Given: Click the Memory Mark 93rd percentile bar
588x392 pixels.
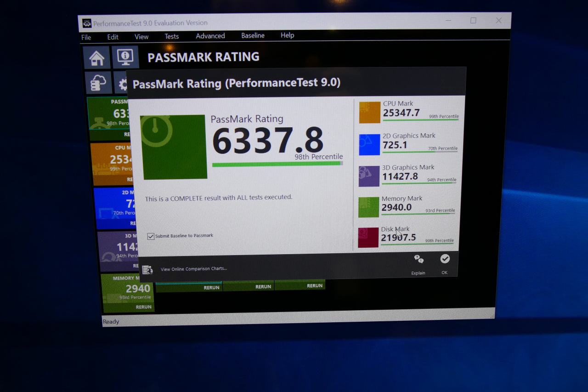Looking at the screenshot, I should tap(418, 214).
